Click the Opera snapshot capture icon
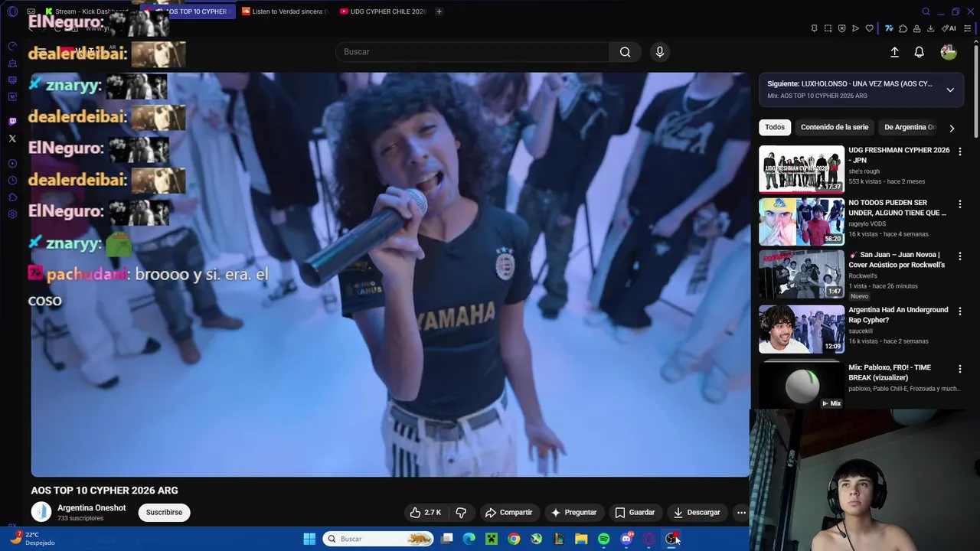 coord(828,28)
